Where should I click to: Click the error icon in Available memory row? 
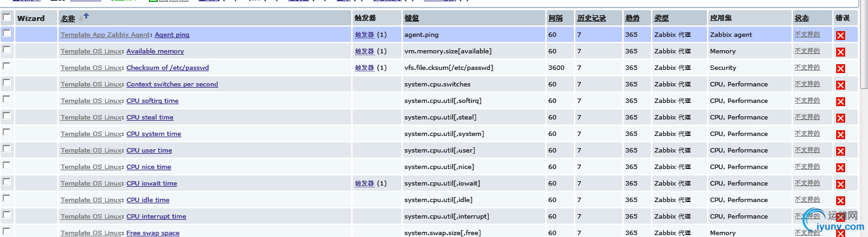click(840, 52)
